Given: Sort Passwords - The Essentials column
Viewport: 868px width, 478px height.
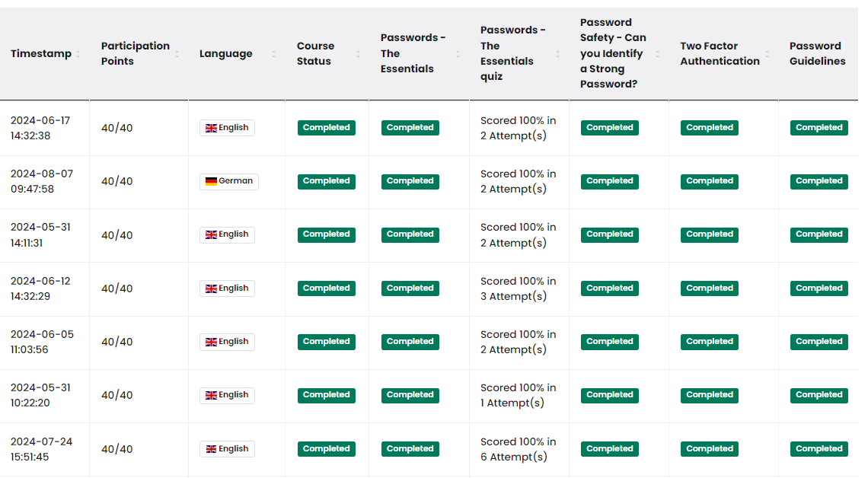Looking at the screenshot, I should (x=458, y=54).
